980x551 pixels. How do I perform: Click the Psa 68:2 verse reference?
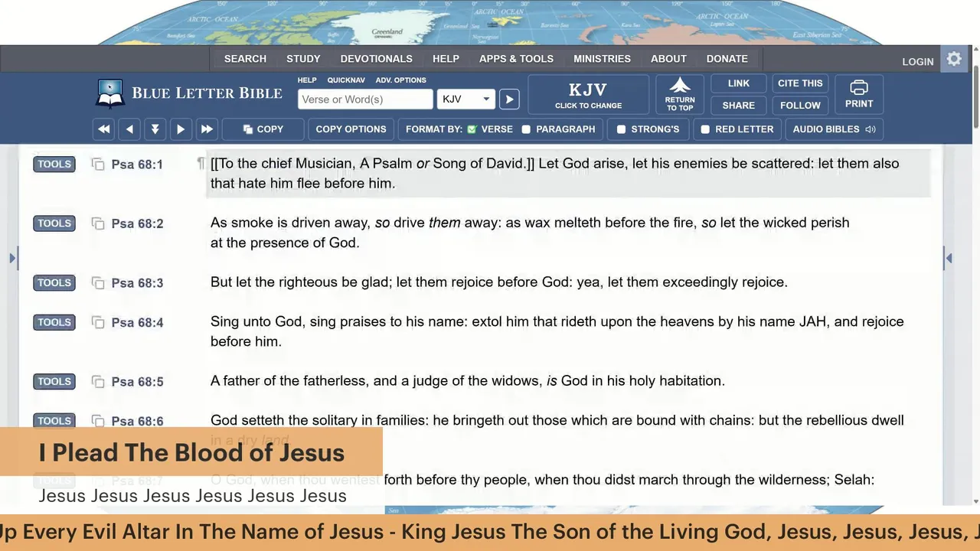(137, 224)
